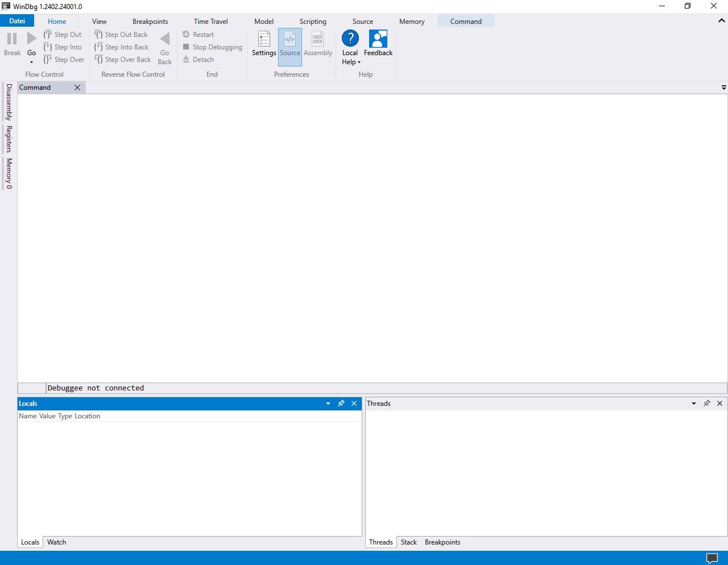This screenshot has width=728, height=565.
Task: Open the document tab list dropdown
Action: pyautogui.click(x=723, y=88)
